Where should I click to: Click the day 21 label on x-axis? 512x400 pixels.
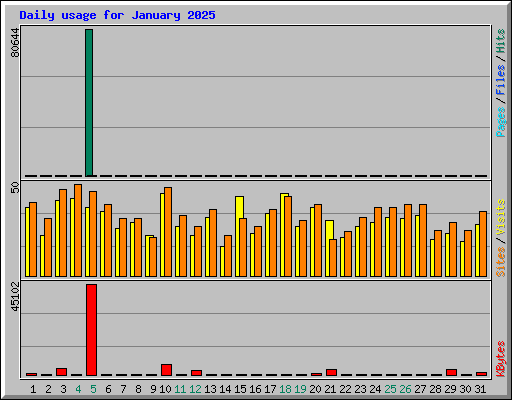coord(330,389)
